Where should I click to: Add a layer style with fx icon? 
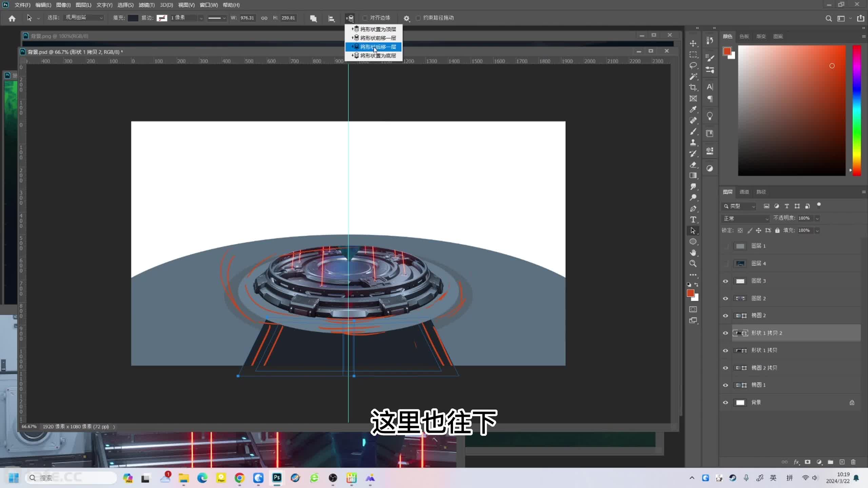(796, 462)
